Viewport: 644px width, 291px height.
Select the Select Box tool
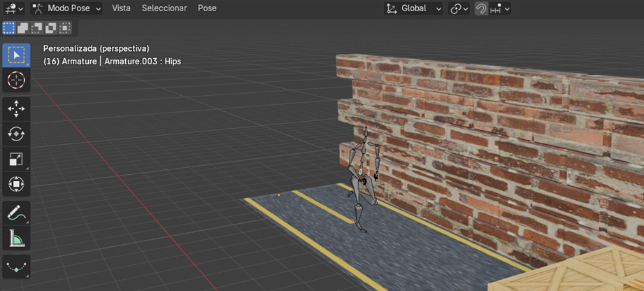click(x=16, y=55)
